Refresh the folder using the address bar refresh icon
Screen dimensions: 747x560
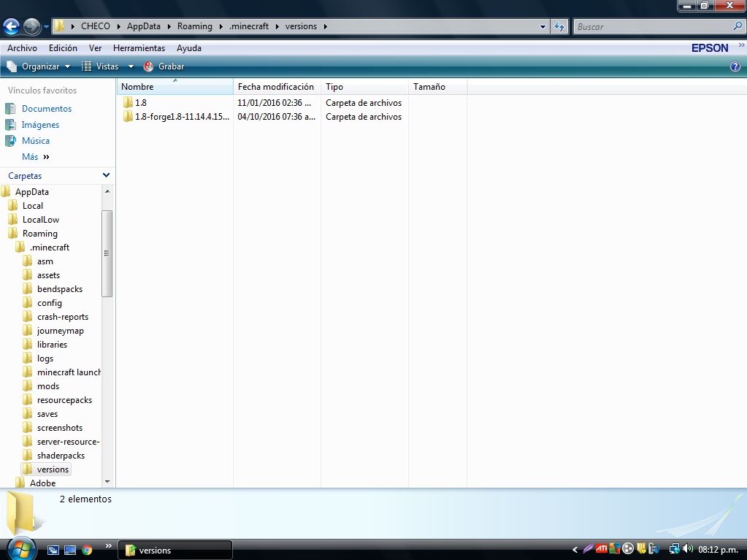tap(559, 27)
